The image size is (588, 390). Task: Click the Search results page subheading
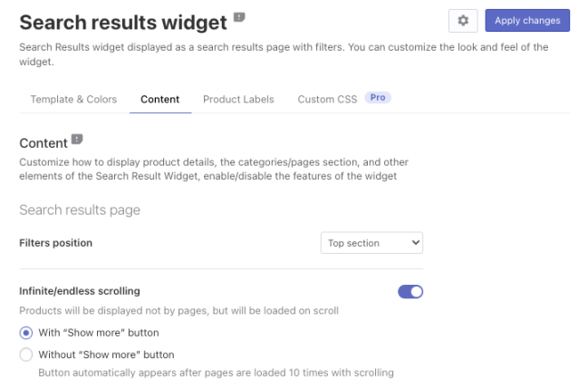pyautogui.click(x=80, y=210)
